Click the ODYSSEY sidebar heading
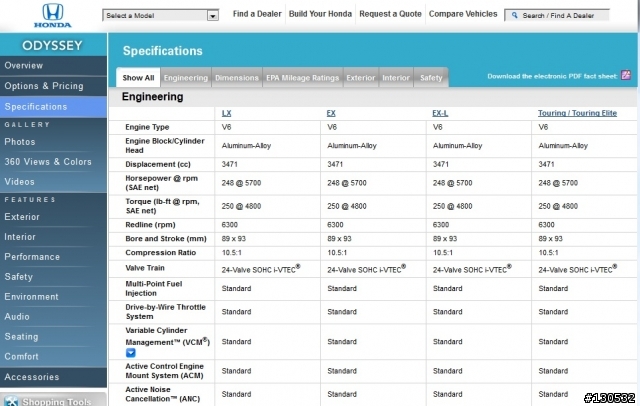Viewport: 640px width, 406px height. tap(53, 45)
